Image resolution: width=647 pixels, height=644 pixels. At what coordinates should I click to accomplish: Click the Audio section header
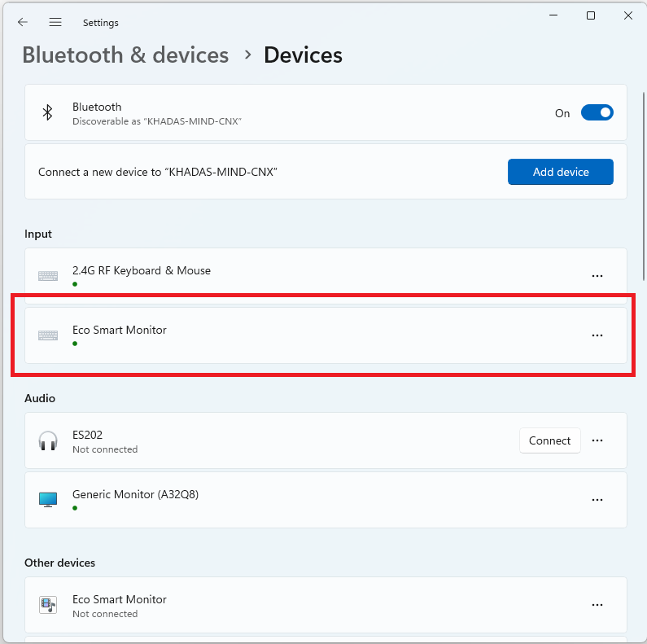pyautogui.click(x=40, y=398)
